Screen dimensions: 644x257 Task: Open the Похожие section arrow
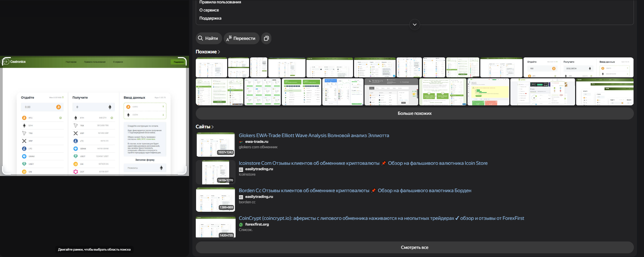(219, 52)
